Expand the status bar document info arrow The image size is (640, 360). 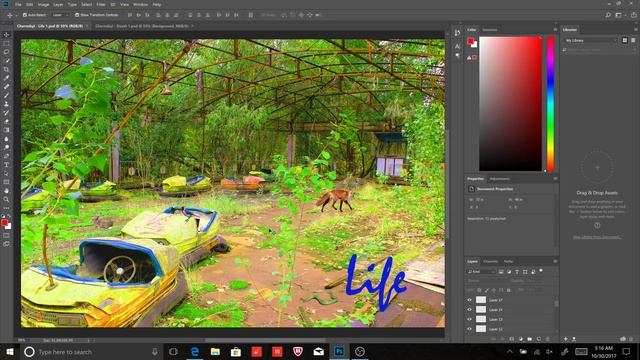point(89,340)
